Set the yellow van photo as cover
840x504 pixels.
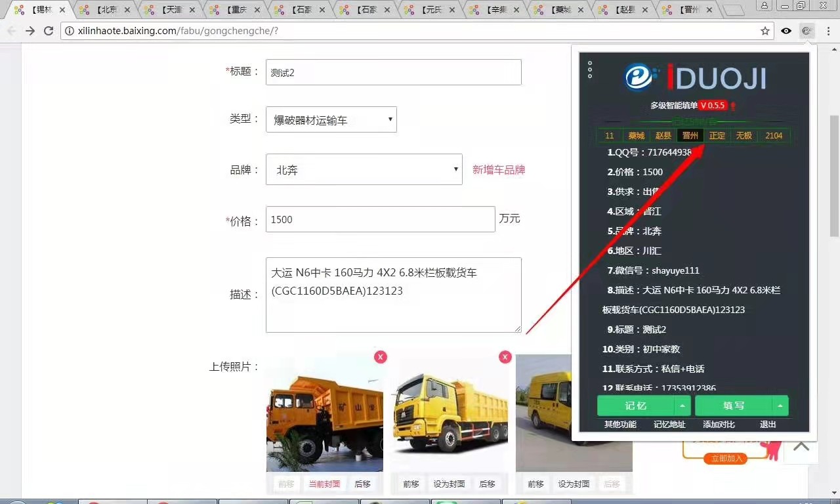pyautogui.click(x=574, y=484)
